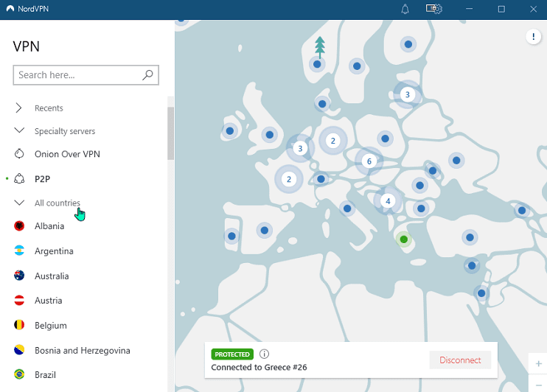This screenshot has width=547, height=392.
Task: Select Austria in the country list
Action: pos(48,301)
